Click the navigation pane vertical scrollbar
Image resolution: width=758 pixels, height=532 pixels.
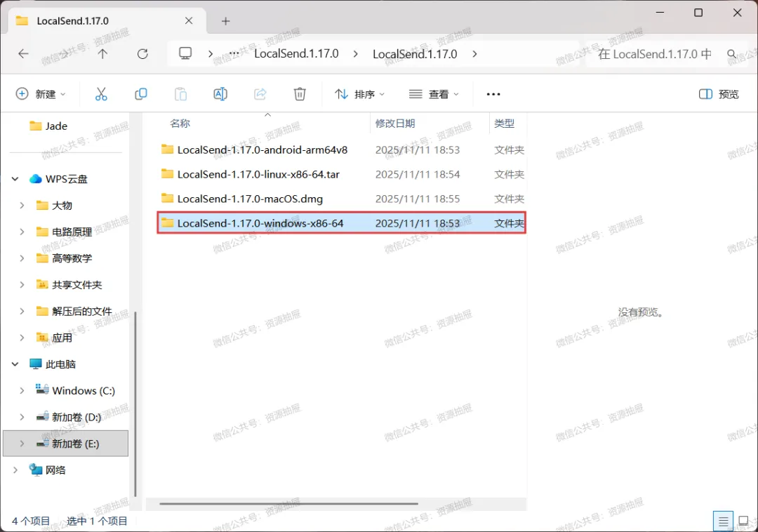(135, 404)
